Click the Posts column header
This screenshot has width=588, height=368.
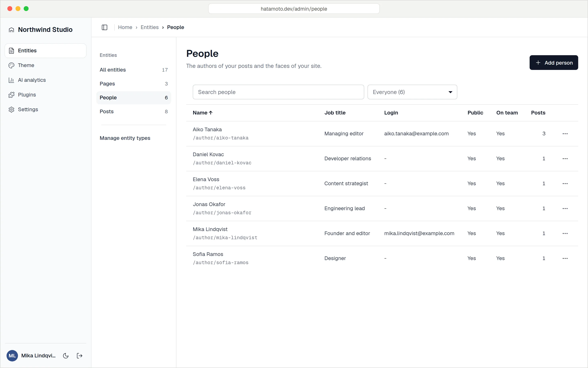pyautogui.click(x=538, y=113)
